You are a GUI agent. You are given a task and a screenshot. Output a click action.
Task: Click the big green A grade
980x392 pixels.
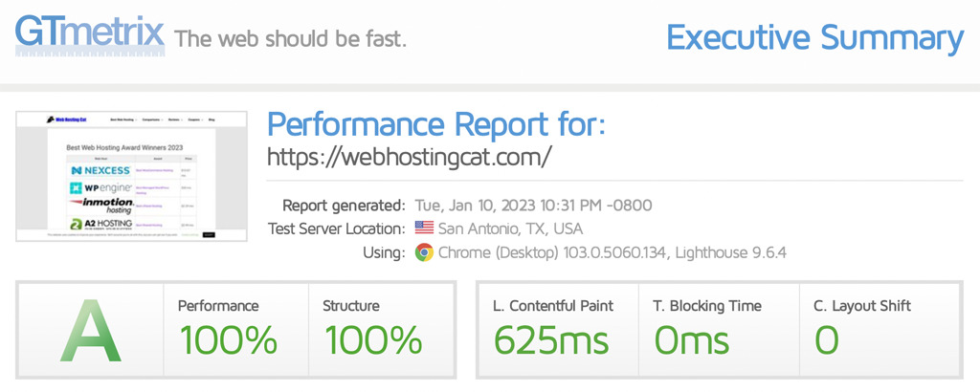pos(90,330)
